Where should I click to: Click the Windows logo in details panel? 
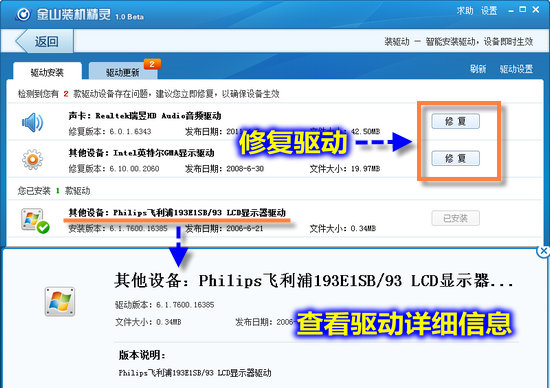tap(60, 302)
